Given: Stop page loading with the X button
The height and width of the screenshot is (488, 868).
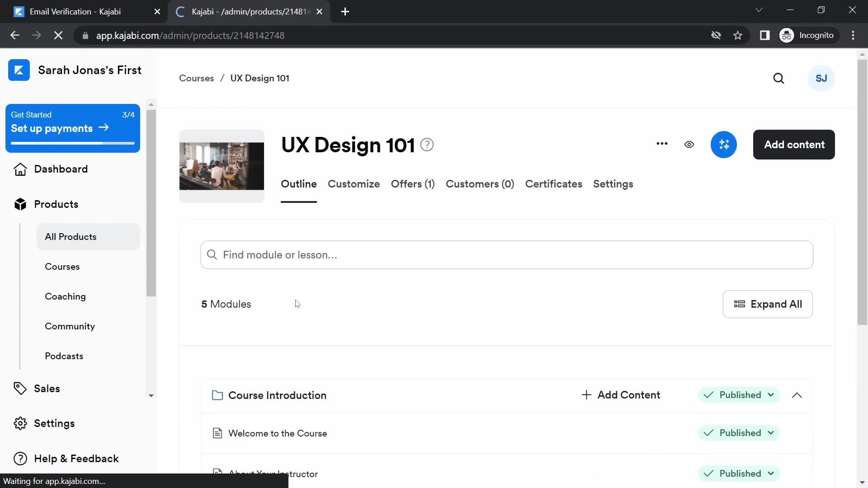Looking at the screenshot, I should pos(58,35).
